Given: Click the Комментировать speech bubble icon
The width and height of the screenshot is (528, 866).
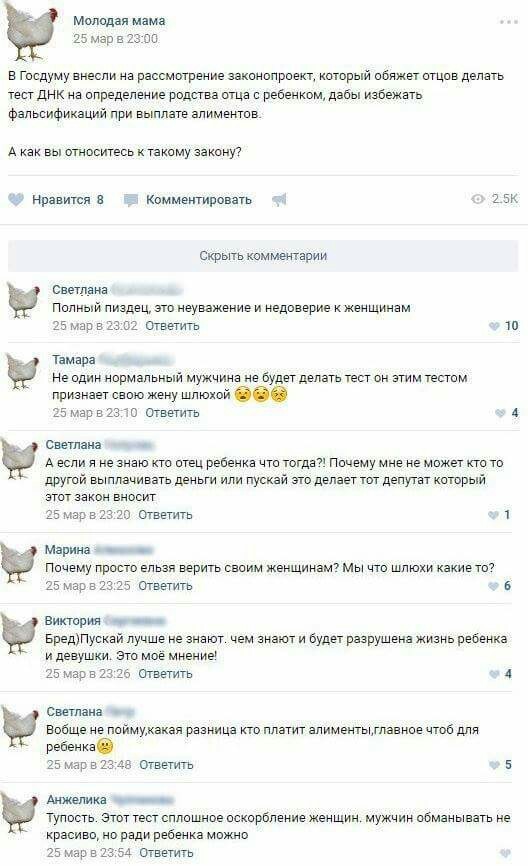Looking at the screenshot, I should tap(131, 200).
